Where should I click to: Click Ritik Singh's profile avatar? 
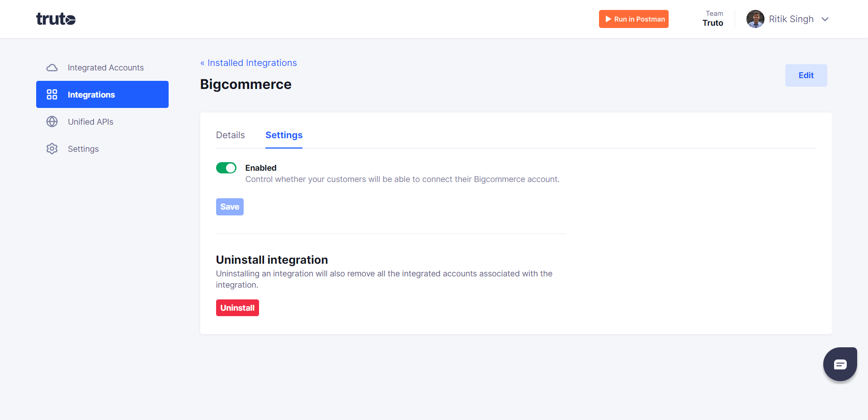point(755,19)
